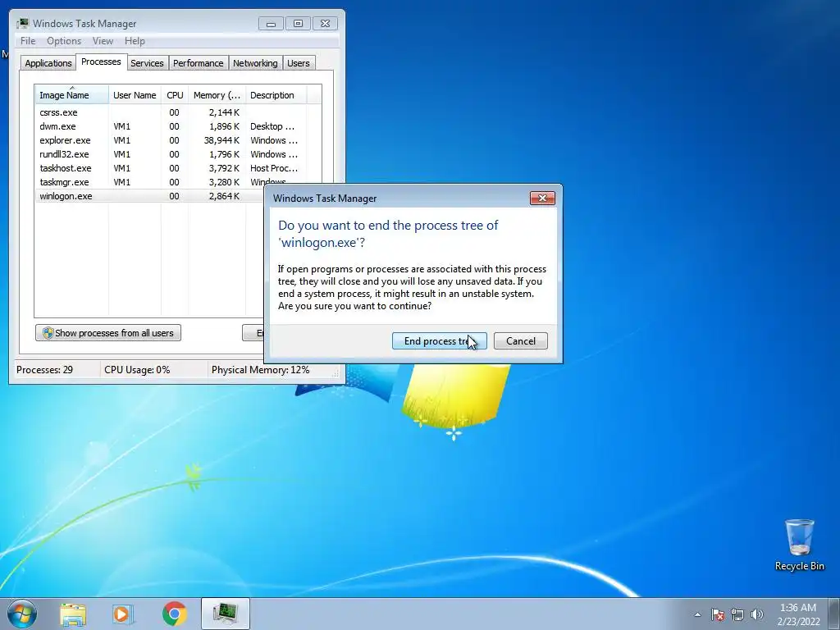Sort by Description column header
Image resolution: width=840 pixels, height=630 pixels.
click(x=276, y=95)
